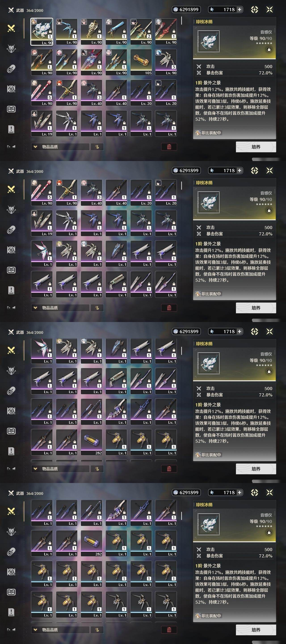Click the plus icon beside 1718 in topmost header
Image resolution: width=286 pixels, height=644 pixels.
click(x=239, y=9)
